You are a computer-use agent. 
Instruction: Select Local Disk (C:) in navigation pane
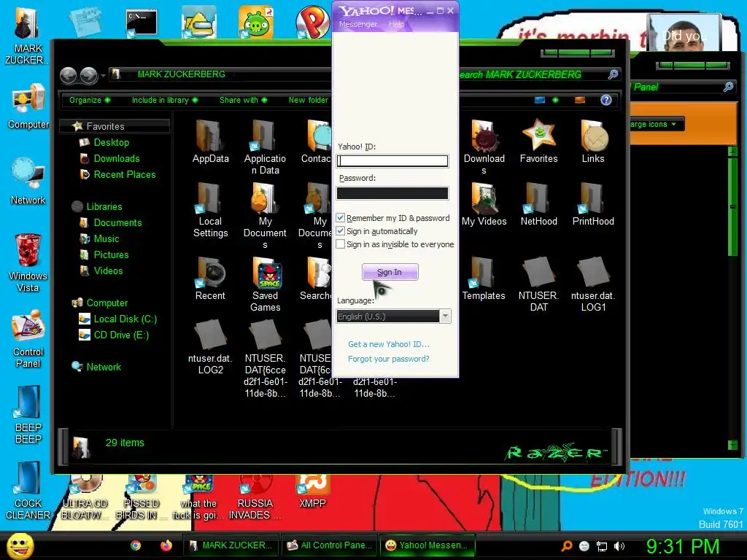pos(117,319)
